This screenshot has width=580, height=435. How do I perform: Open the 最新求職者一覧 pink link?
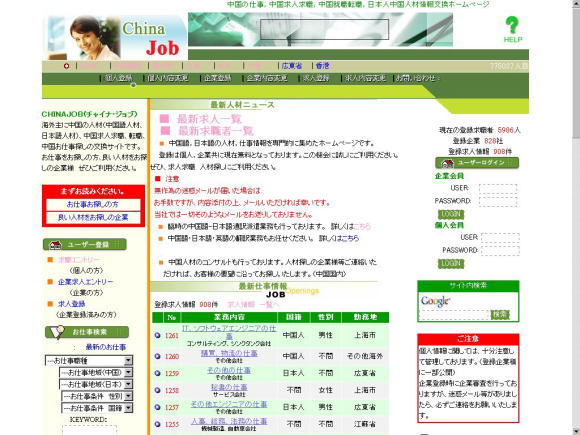216,131
